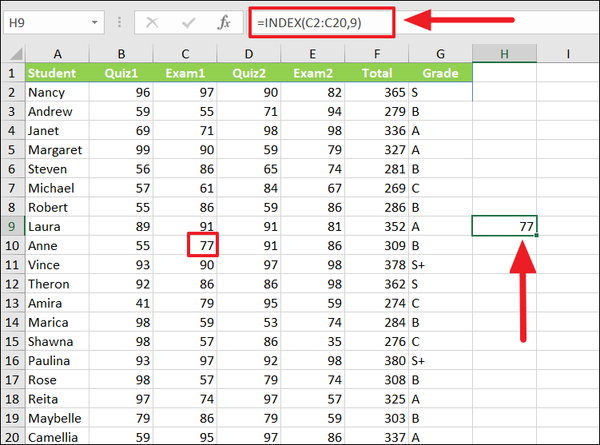This screenshot has height=445, width=600.
Task: Select column I header
Action: (568, 54)
